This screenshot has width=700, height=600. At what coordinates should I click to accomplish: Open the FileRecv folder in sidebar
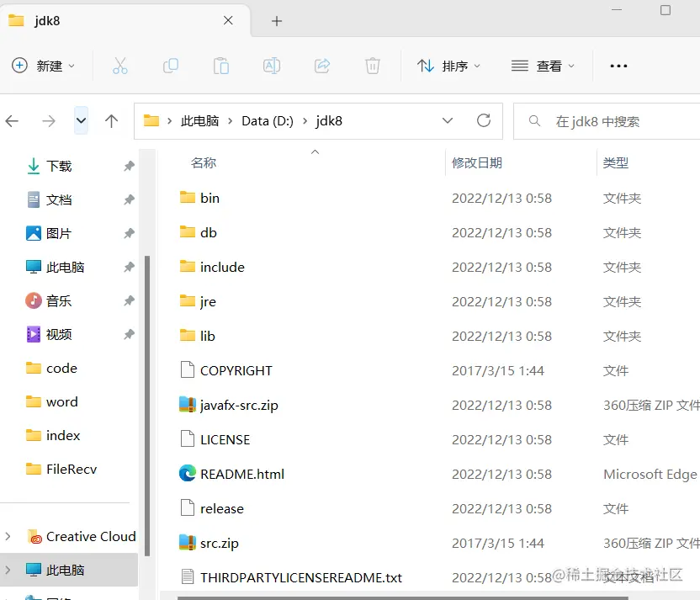point(72,470)
